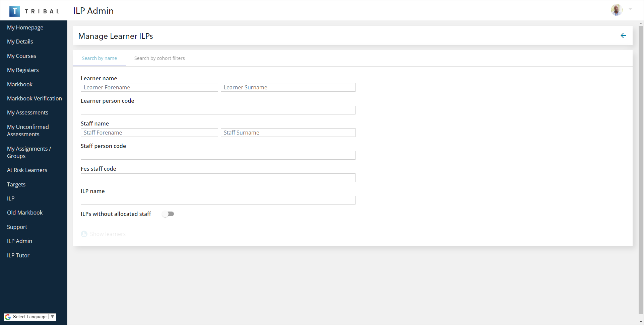
Task: Toggle ILPs without allocated staff switch
Action: tap(168, 214)
